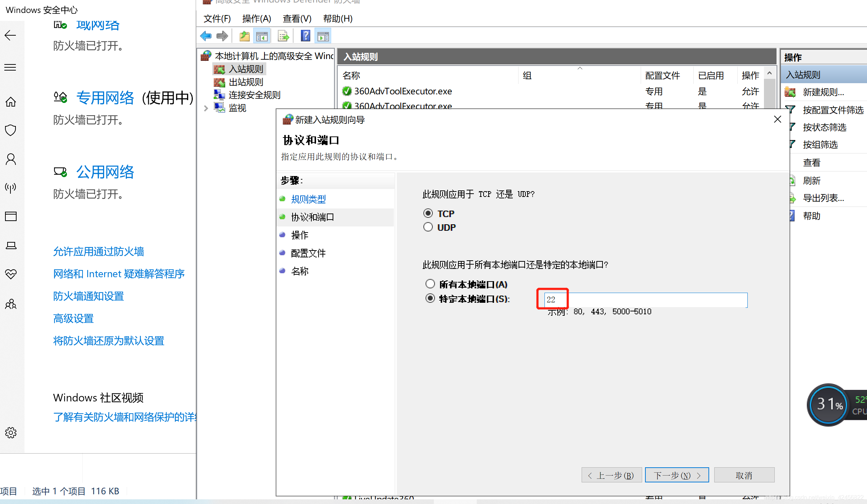Select the TCP radio button

pyautogui.click(x=428, y=213)
